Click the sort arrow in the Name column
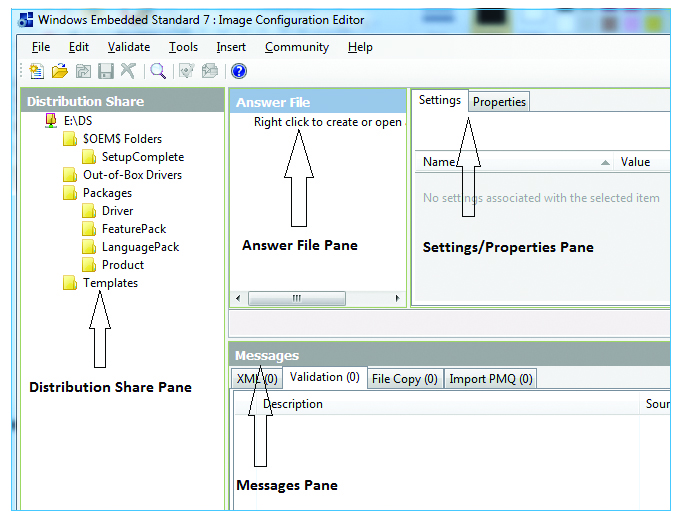 605,163
